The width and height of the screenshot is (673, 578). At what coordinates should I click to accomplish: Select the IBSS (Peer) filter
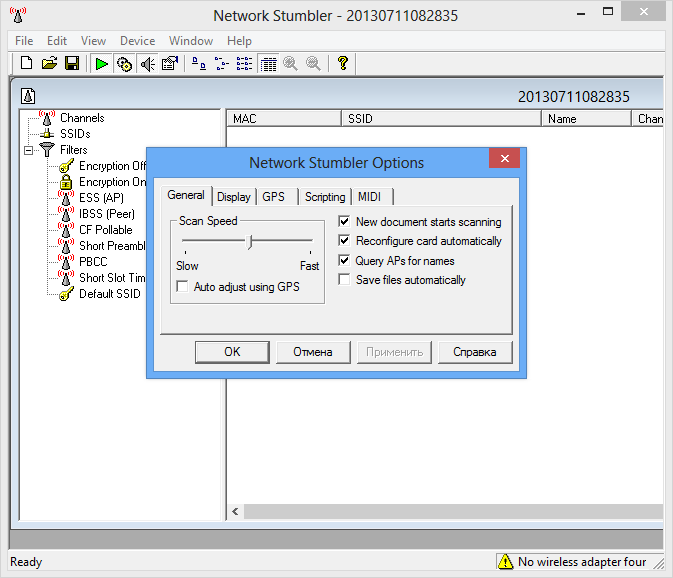[107, 214]
